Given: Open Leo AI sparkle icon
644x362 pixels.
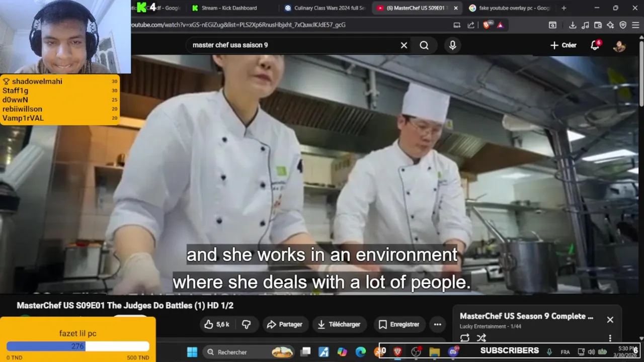Looking at the screenshot, I should click(x=610, y=25).
